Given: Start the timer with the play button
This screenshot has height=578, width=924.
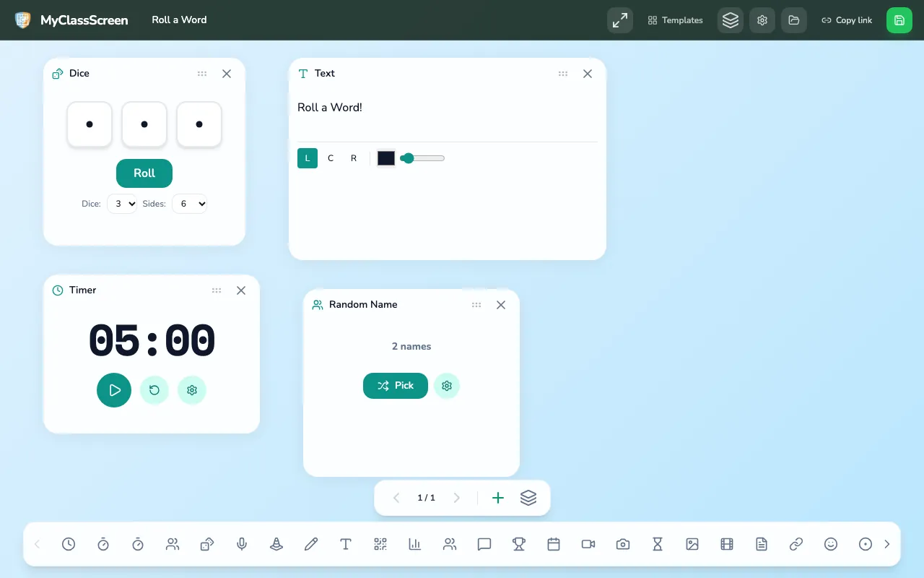Looking at the screenshot, I should tap(114, 390).
